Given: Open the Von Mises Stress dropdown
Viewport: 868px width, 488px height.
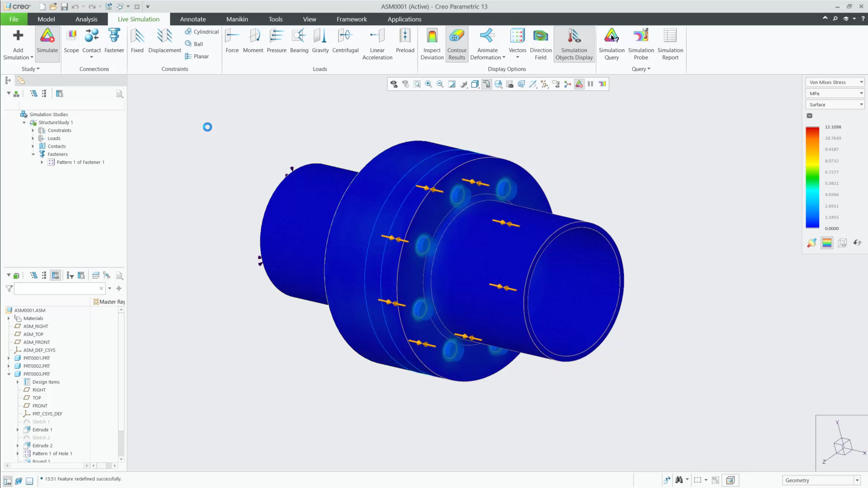Looking at the screenshot, I should coord(835,82).
